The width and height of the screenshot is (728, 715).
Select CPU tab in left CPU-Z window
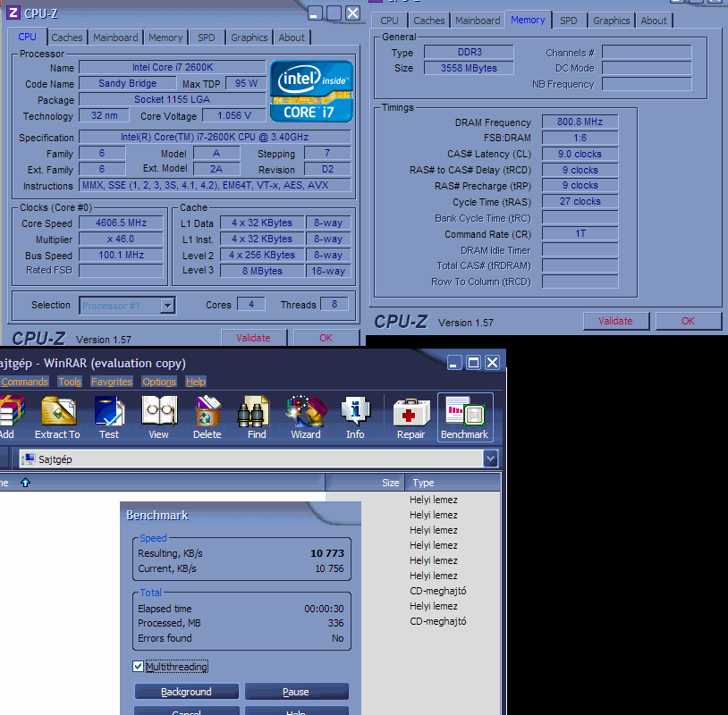[28, 37]
